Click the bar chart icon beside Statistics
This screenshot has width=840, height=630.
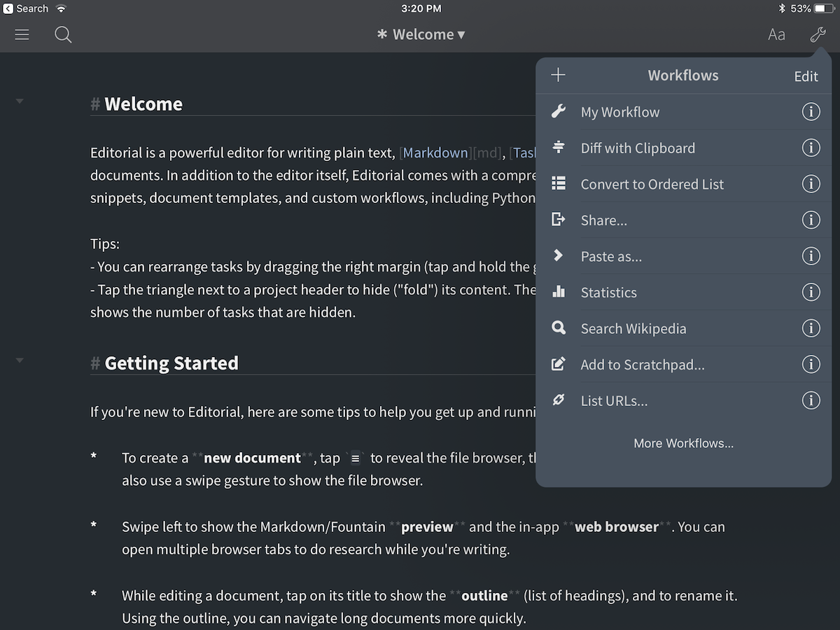tap(559, 292)
